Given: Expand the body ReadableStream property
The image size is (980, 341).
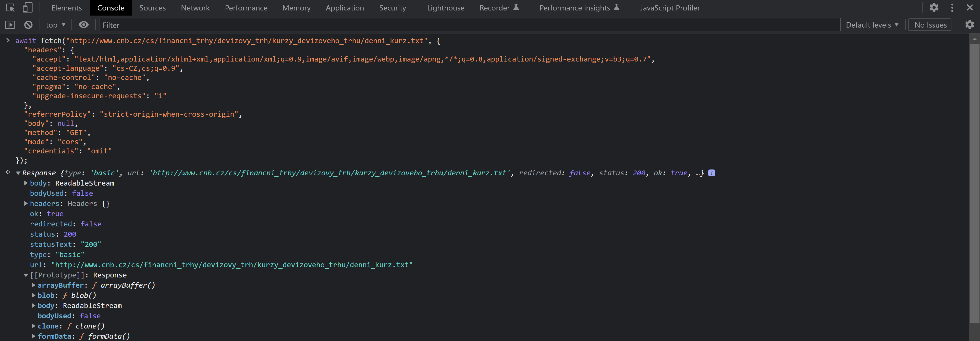Looking at the screenshot, I should point(26,183).
